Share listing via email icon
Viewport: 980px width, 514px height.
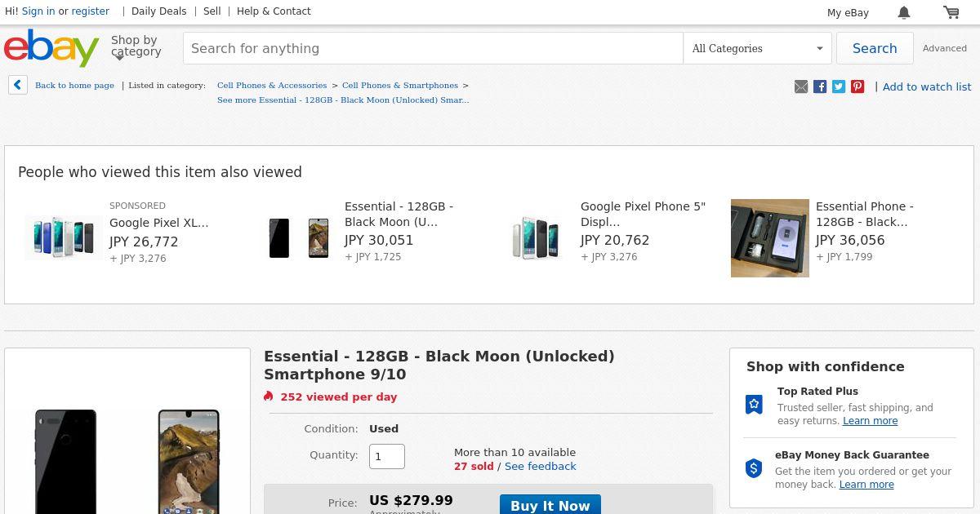coord(801,86)
